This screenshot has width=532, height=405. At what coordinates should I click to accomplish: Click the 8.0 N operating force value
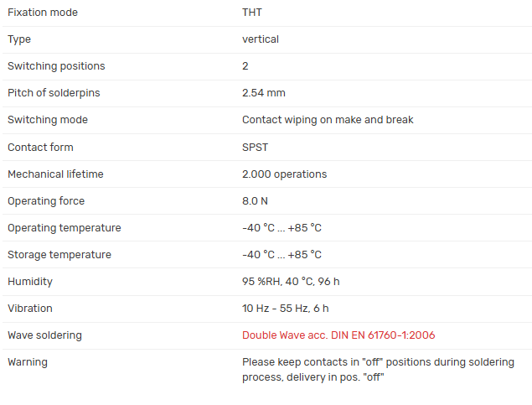256,201
